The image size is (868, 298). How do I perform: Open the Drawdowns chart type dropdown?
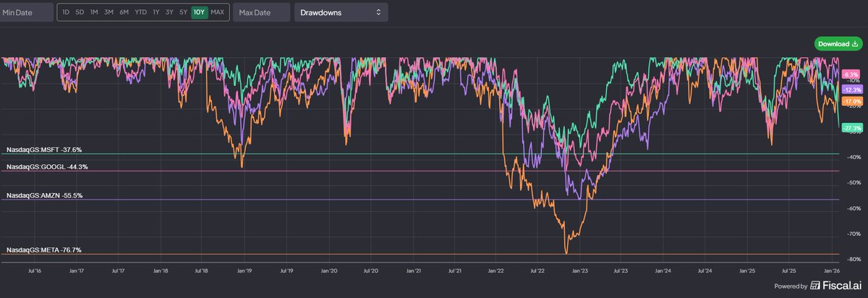click(x=341, y=12)
